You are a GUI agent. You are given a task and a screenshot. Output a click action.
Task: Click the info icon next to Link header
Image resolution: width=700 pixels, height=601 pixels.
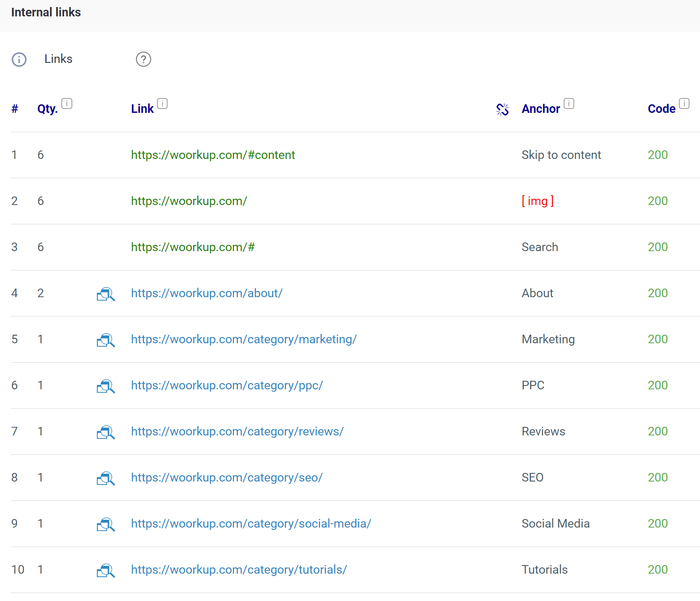coord(162,103)
